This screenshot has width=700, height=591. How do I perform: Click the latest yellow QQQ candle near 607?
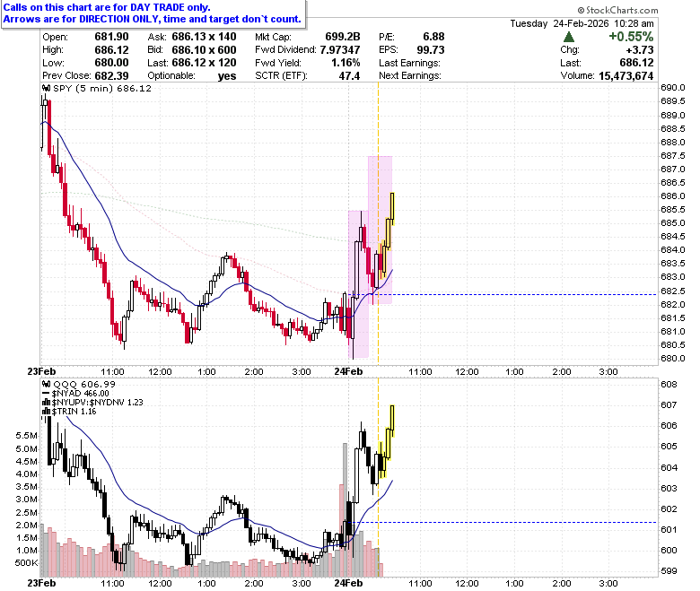392,420
